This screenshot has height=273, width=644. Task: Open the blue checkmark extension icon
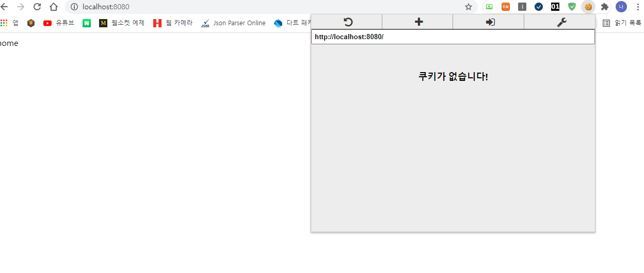539,7
